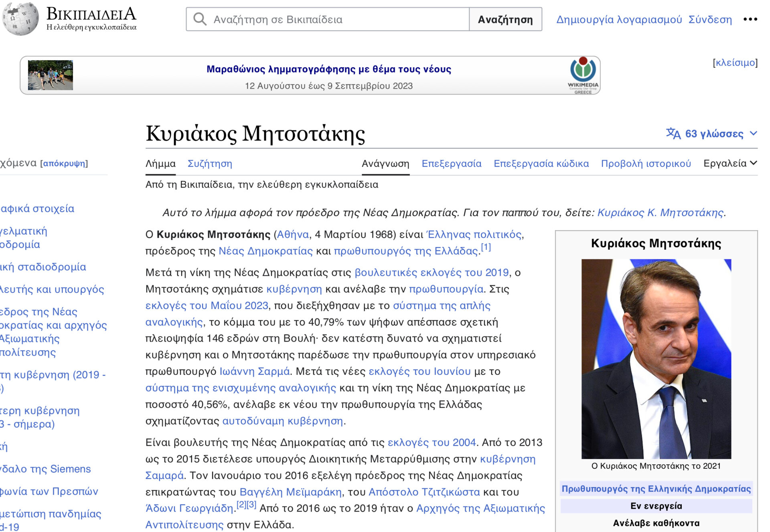
Task: Switch to the Συζήτηση tab
Action: 210,164
